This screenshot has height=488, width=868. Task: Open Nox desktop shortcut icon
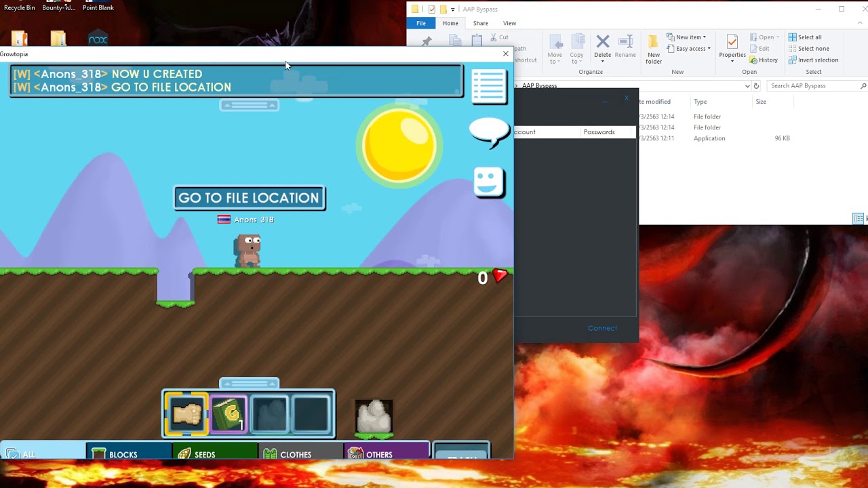click(x=98, y=38)
